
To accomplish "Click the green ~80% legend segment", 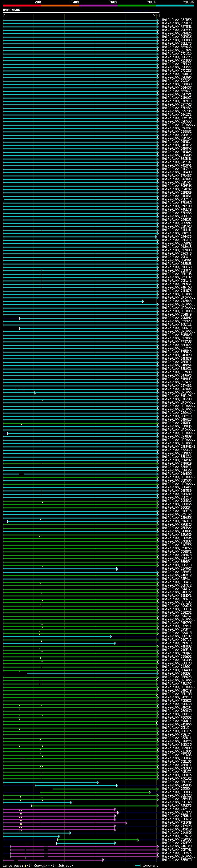I will (x=137, y=6).
